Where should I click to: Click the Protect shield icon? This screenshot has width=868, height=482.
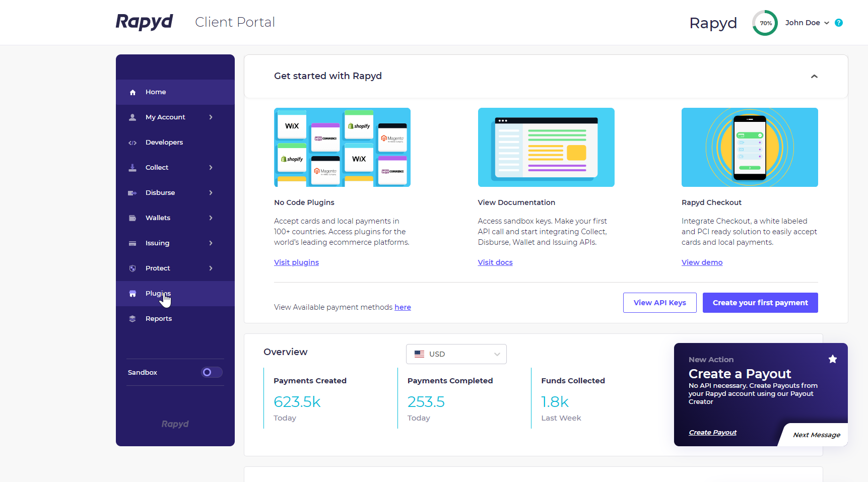(x=132, y=268)
